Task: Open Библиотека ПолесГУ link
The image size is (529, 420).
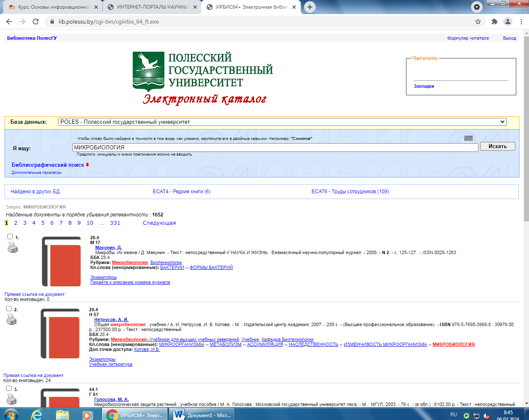Action: pos(32,38)
